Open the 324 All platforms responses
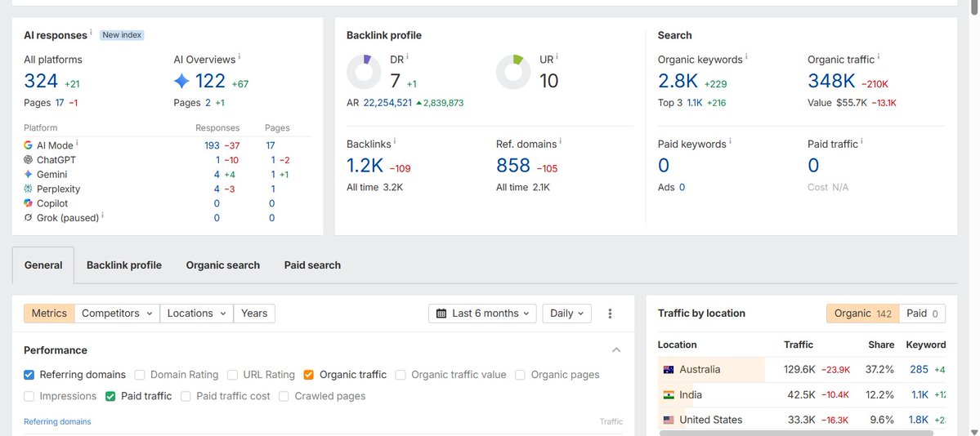Viewport: 980px width, 436px height. tap(41, 81)
